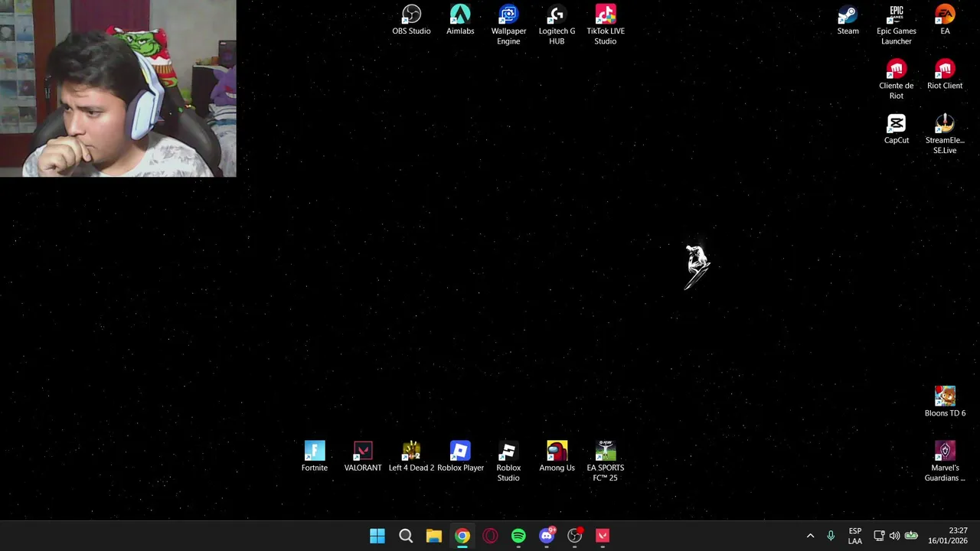Click the battery status tray icon
This screenshot has width=980, height=551.
pyautogui.click(x=911, y=536)
